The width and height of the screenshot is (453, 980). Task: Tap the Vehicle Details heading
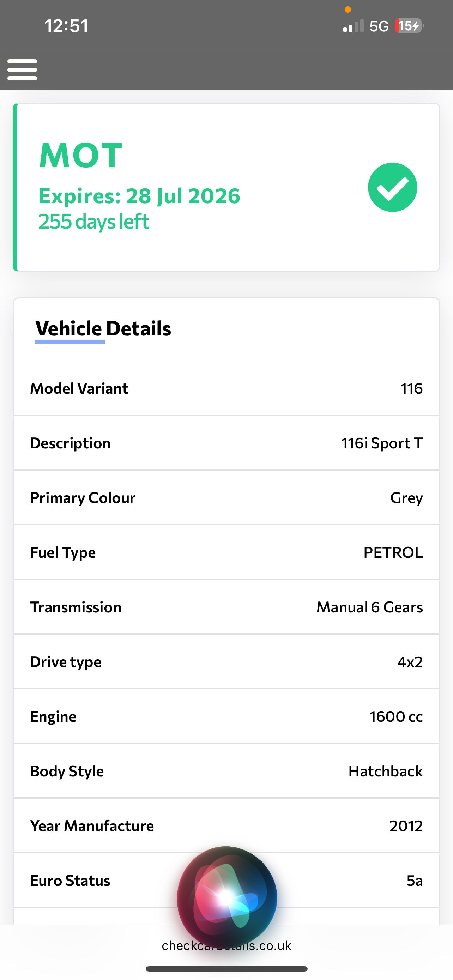tap(103, 328)
